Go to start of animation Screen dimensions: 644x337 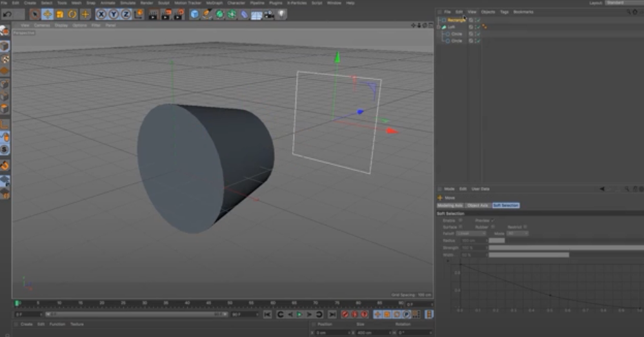click(x=267, y=314)
